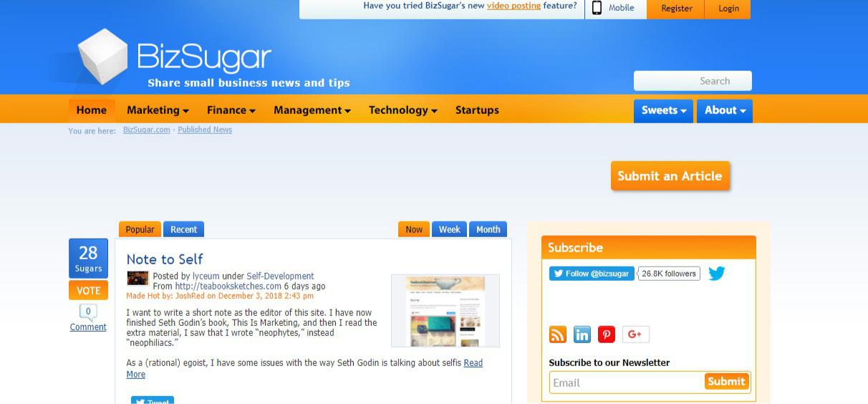Open the Comment link under votes
The image size is (868, 404).
(88, 327)
